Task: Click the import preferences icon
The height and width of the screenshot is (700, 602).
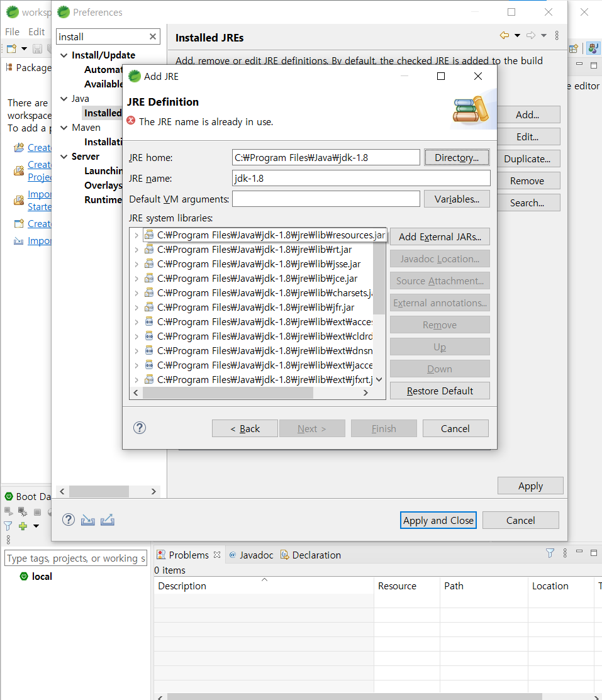Action: (87, 520)
